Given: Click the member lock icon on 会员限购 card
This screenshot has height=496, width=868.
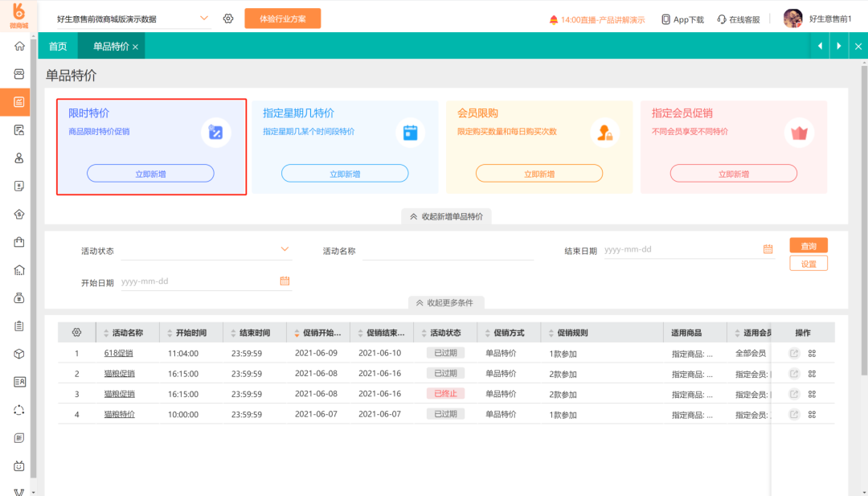Looking at the screenshot, I should coord(604,133).
